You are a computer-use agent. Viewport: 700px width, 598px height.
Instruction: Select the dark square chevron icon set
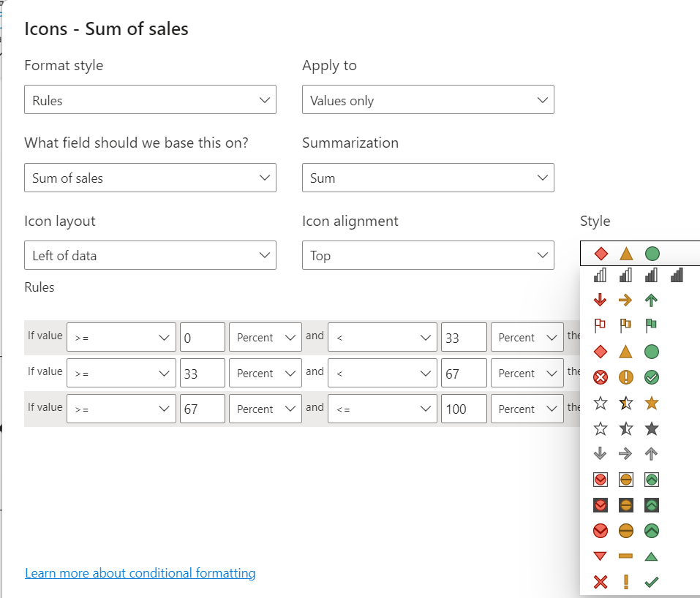626,505
